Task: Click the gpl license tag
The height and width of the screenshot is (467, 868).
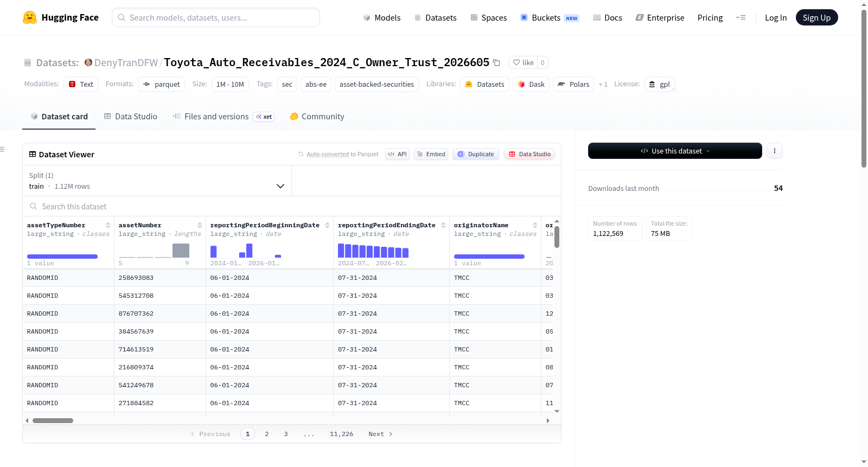Action: click(x=660, y=84)
